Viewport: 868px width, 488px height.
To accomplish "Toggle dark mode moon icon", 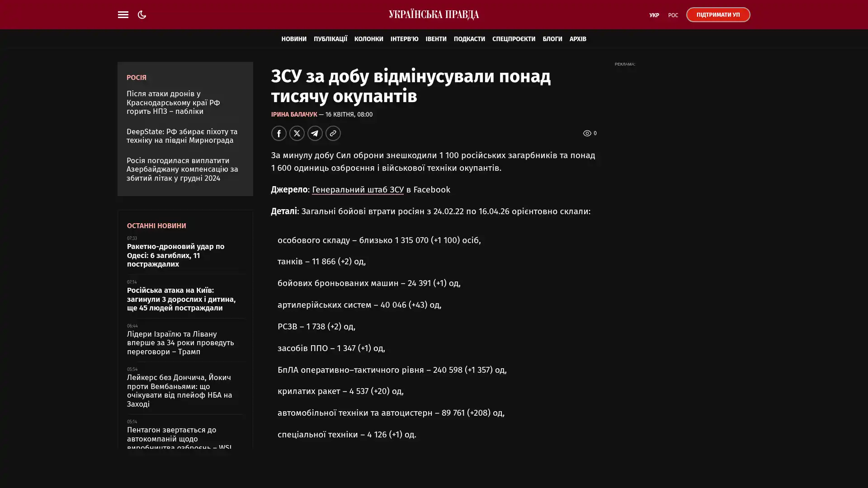I will (142, 14).
